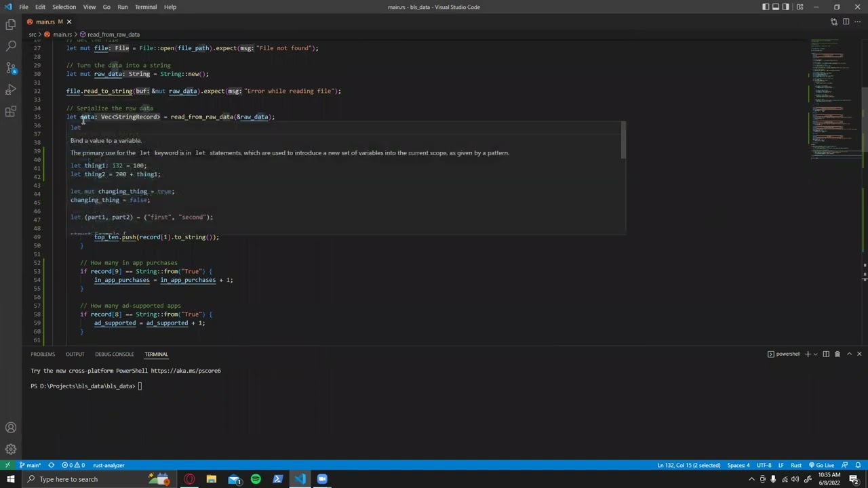Create a new terminal with plus icon
Viewport: 868px width, 488px height.
pos(807,354)
